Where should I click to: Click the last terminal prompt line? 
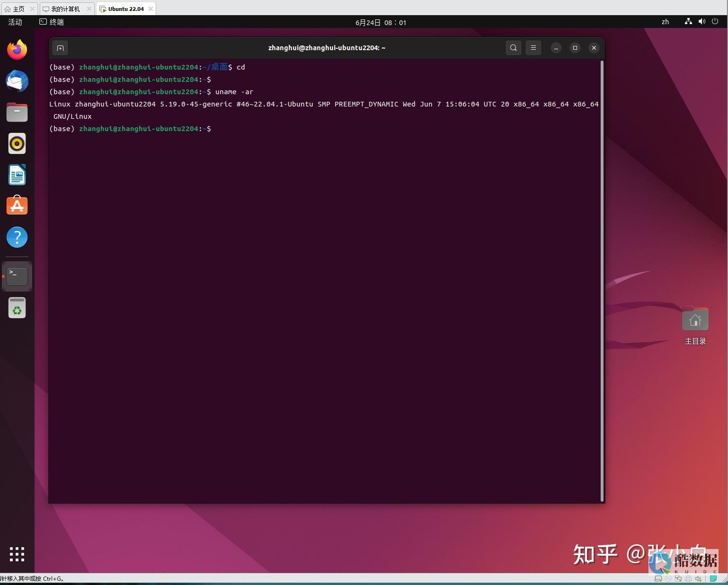(130, 129)
